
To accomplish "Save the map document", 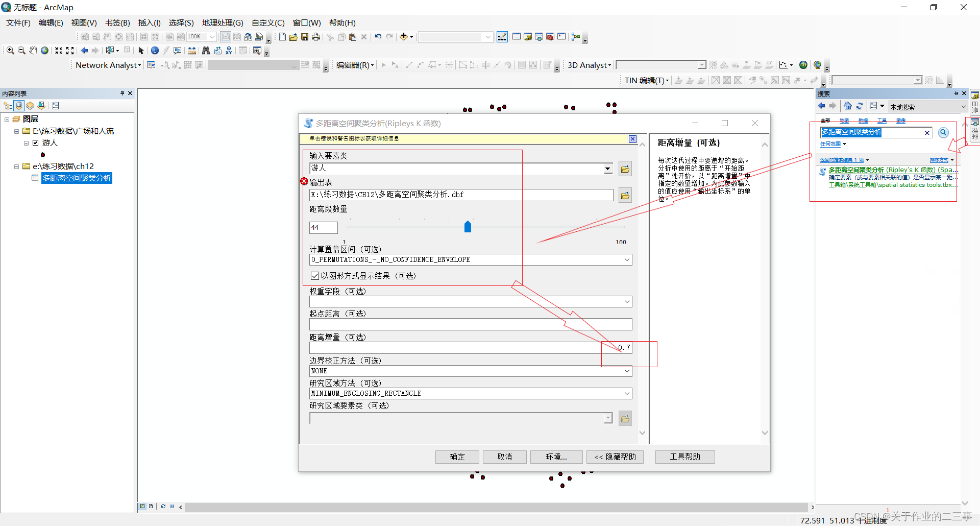I will coord(305,37).
